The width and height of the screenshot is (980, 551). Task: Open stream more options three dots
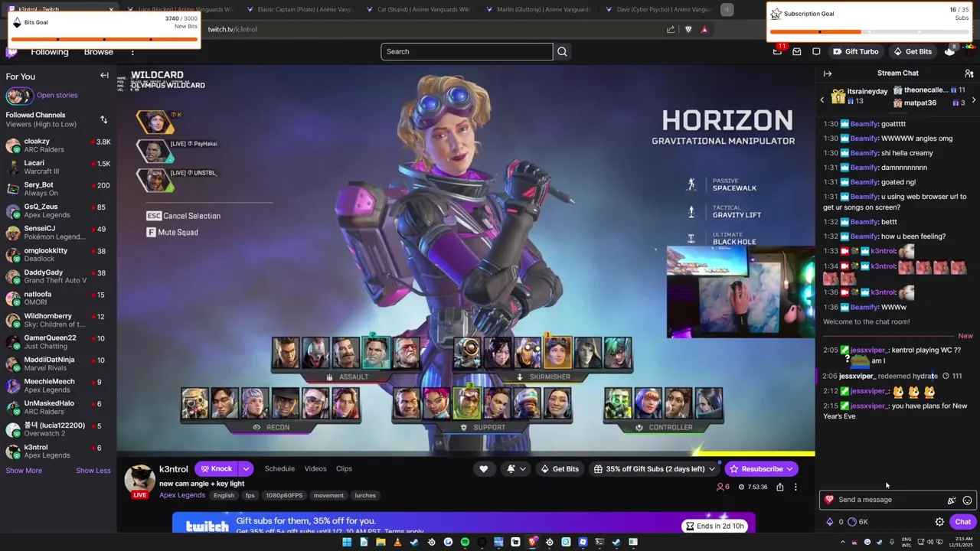click(x=795, y=487)
